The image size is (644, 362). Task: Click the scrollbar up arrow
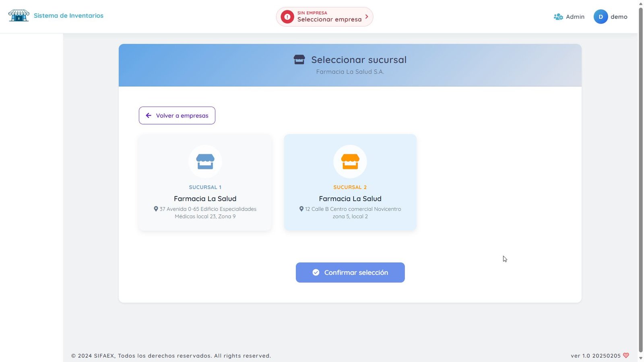point(641,4)
